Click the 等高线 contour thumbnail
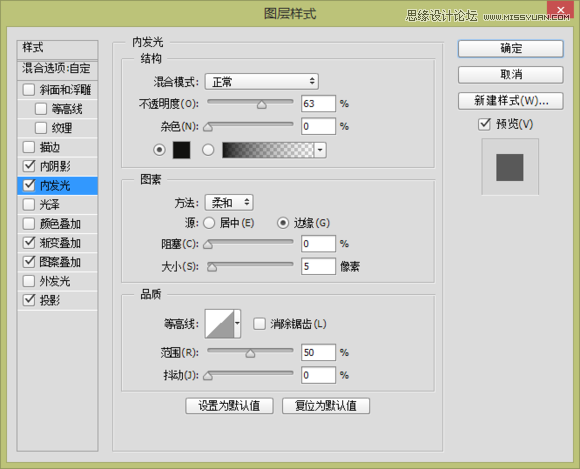Screen dimensions: 580x469 (x=220, y=324)
